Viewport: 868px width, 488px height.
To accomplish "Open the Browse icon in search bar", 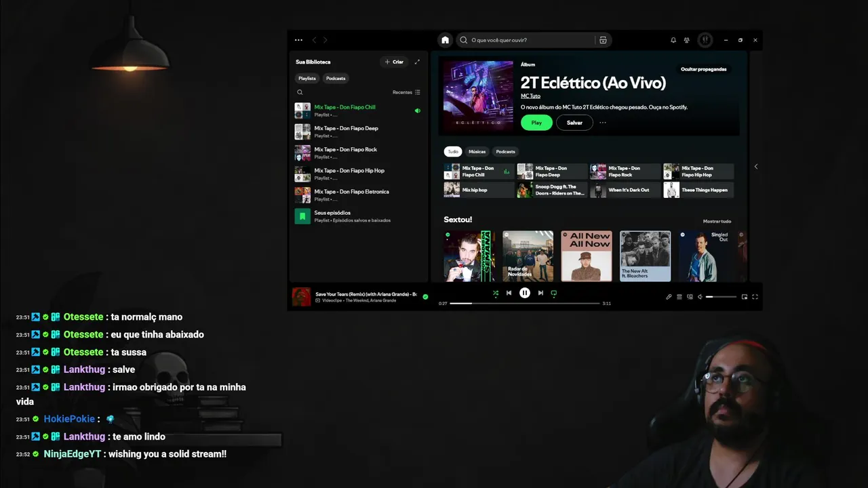I will coord(603,40).
